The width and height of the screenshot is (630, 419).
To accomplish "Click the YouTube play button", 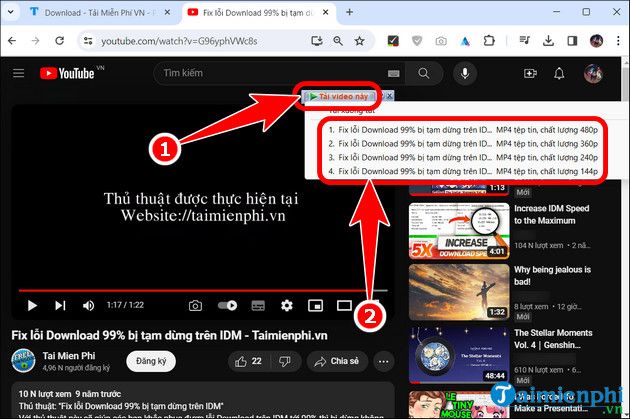I will [x=32, y=306].
